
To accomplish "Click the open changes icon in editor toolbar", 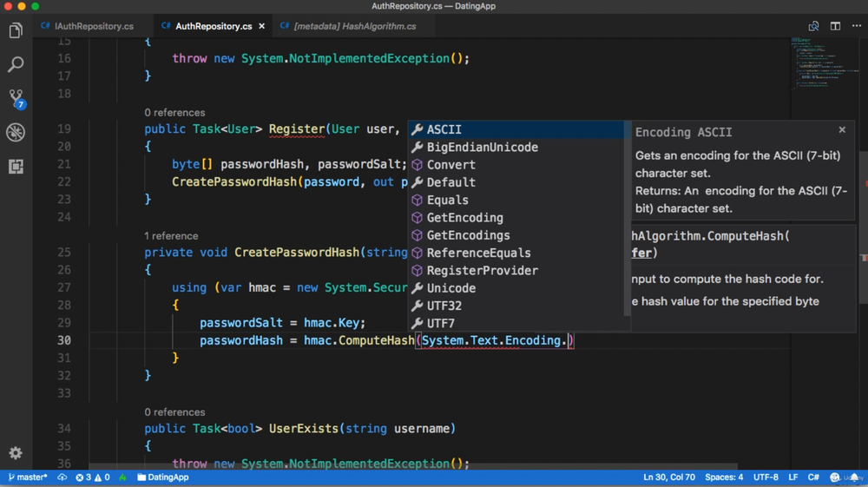I will [813, 26].
